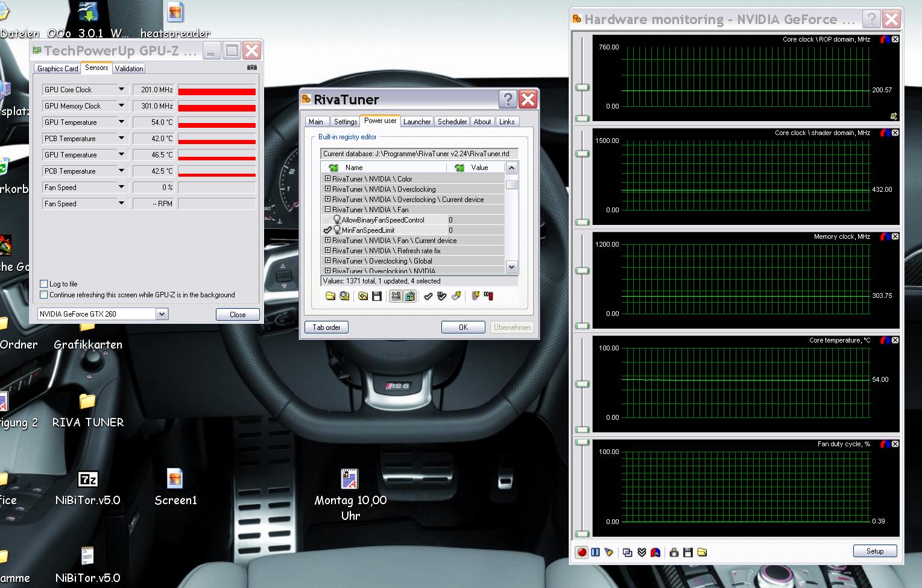Open the 'Fan Speed' percent sensor dropdown
The width and height of the screenshot is (922, 588).
[121, 187]
